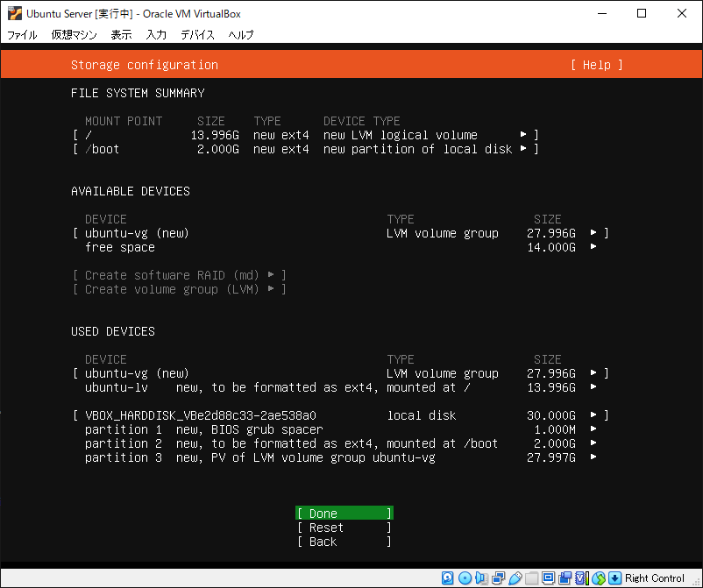Open Help in the installer header
Image resolution: width=703 pixels, height=588 pixels.
click(x=597, y=65)
